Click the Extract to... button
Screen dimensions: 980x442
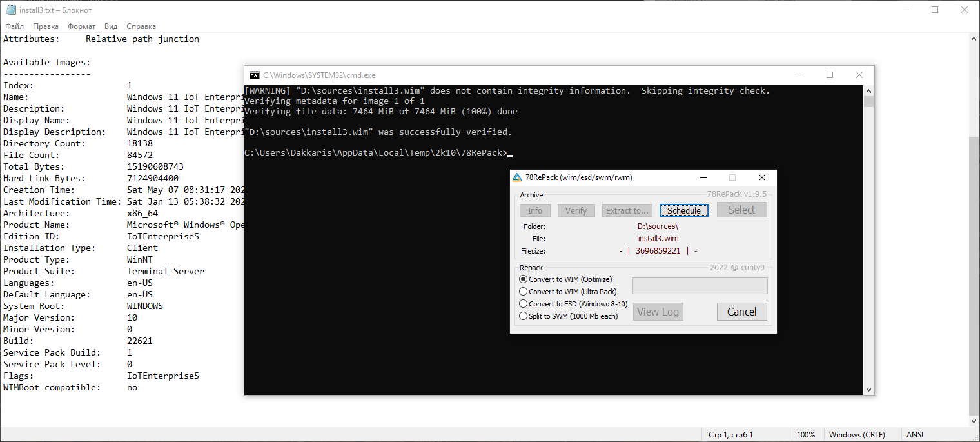tap(627, 210)
